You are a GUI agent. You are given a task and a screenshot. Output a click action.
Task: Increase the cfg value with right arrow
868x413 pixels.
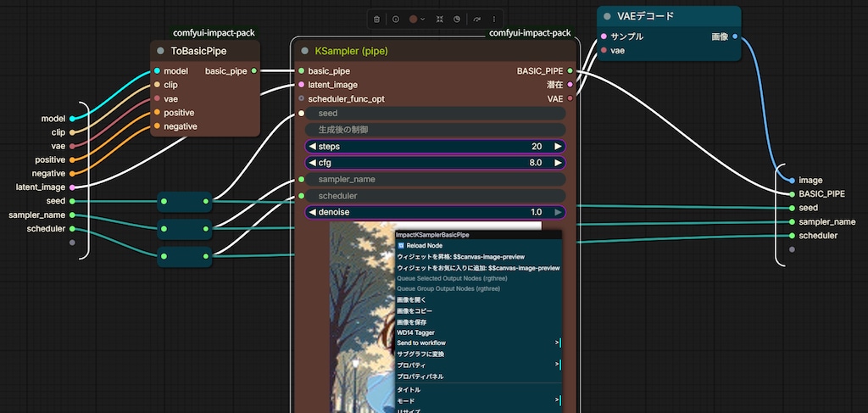coord(558,163)
